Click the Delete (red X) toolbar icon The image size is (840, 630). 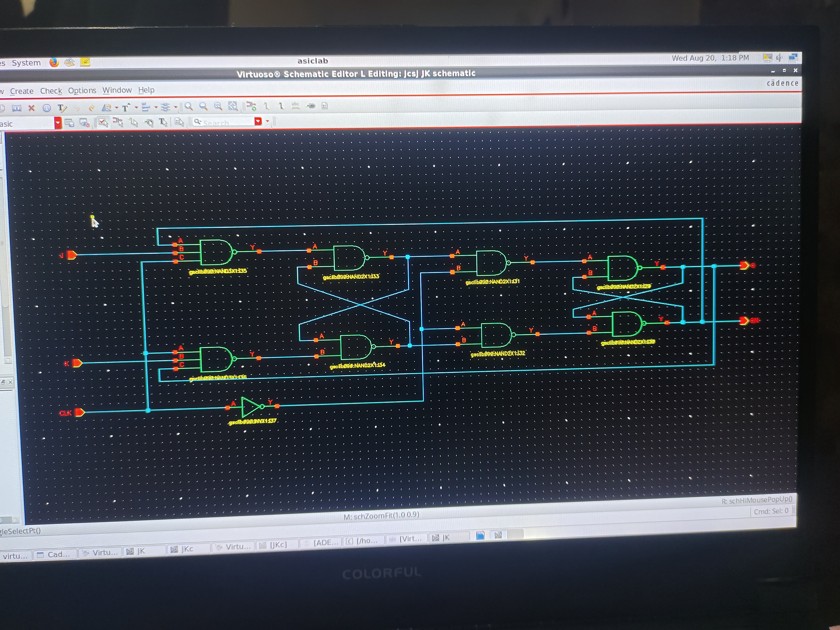[32, 108]
